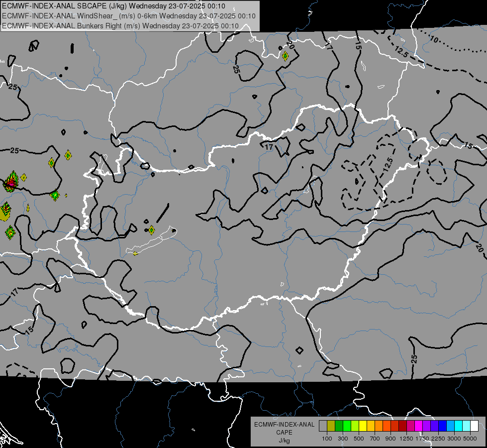The width and height of the screenshot is (487, 448).
Task: Select the 1250 legend scale value
Action: (406, 439)
